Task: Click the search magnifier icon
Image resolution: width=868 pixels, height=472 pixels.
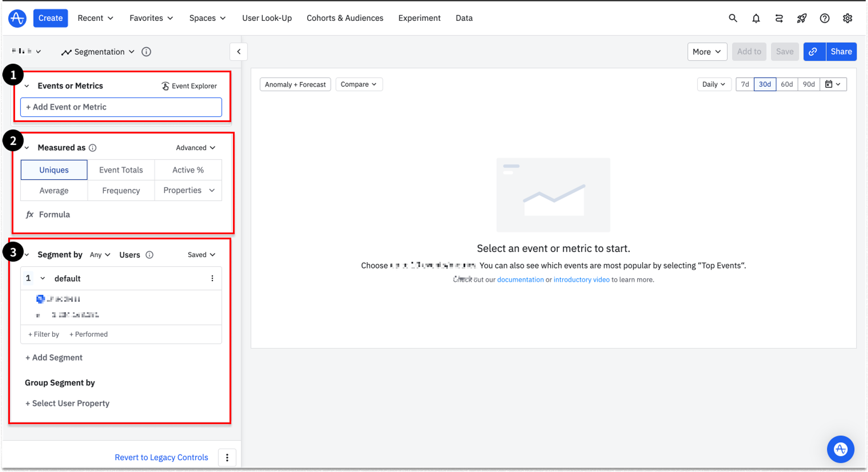Action: [733, 18]
